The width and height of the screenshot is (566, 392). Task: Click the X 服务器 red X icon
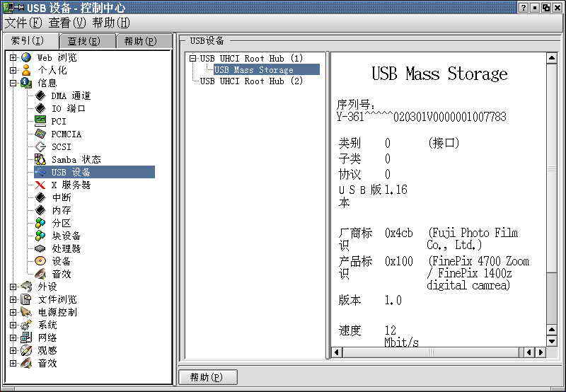[40, 185]
